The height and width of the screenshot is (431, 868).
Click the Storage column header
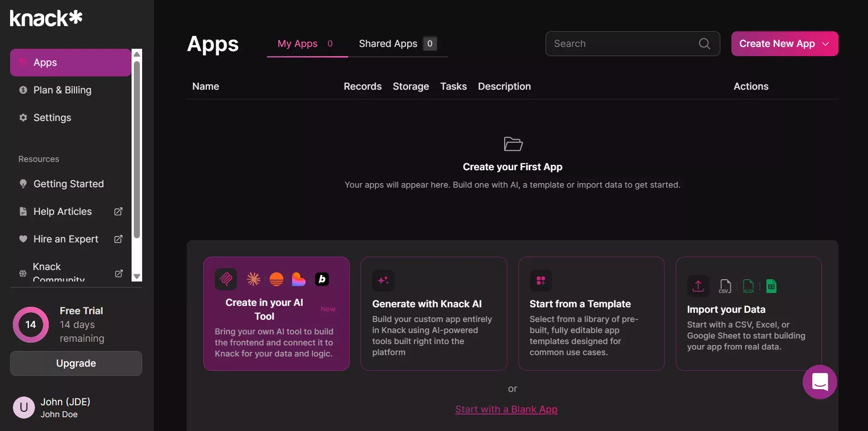tap(411, 86)
